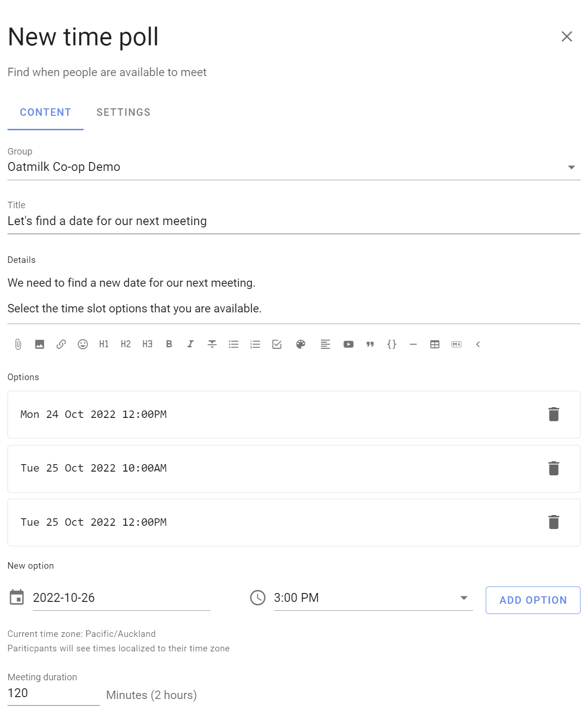
Task: Select the CONTENT tab
Action: point(45,113)
